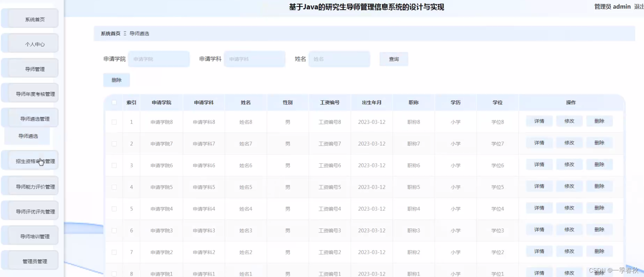Focus the 申请学院 search field
This screenshot has width=644, height=277.
(159, 59)
